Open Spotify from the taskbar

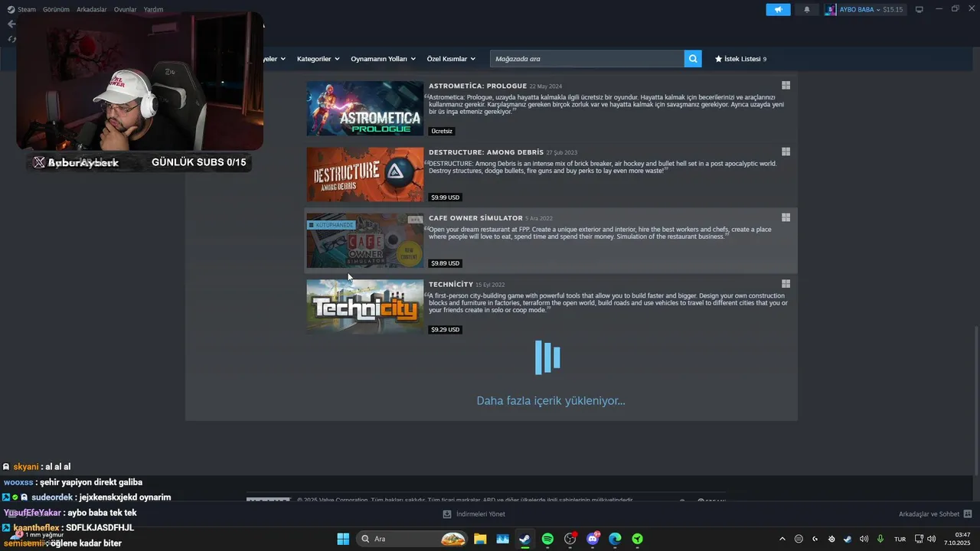pyautogui.click(x=547, y=539)
